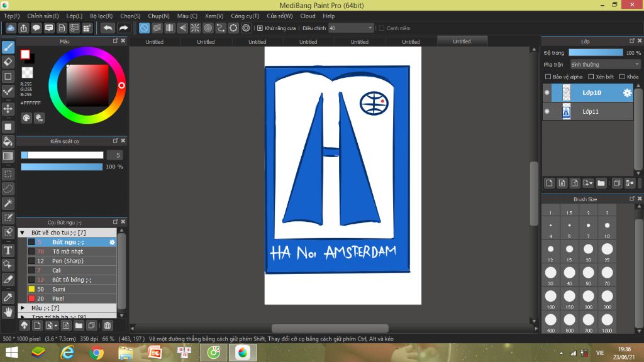Select the Pen (Sharp) brush
644x362 pixels.
(68, 261)
